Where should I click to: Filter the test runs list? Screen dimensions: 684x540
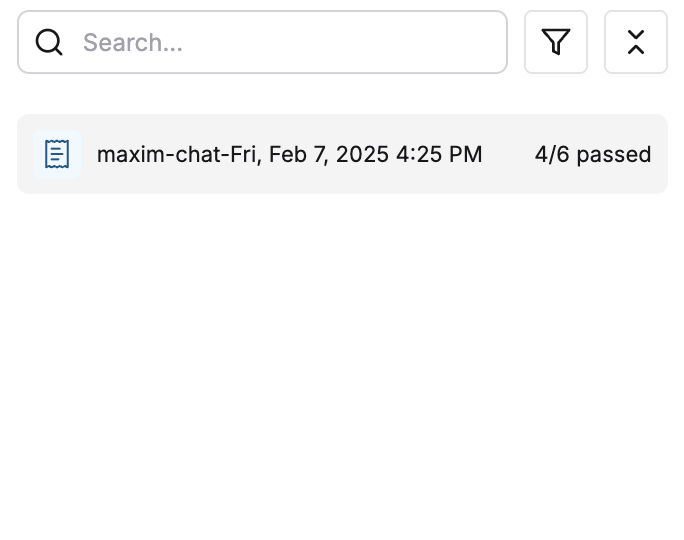point(556,42)
